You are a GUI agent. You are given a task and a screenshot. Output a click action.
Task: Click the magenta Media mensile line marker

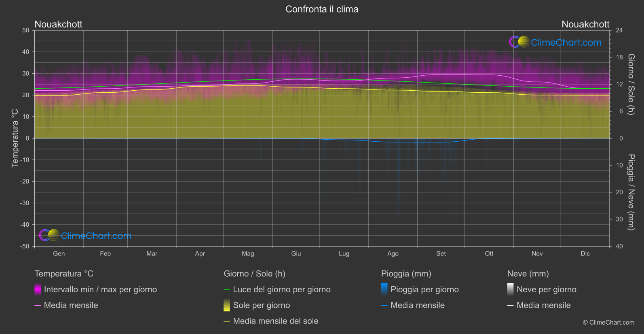pos(38,306)
